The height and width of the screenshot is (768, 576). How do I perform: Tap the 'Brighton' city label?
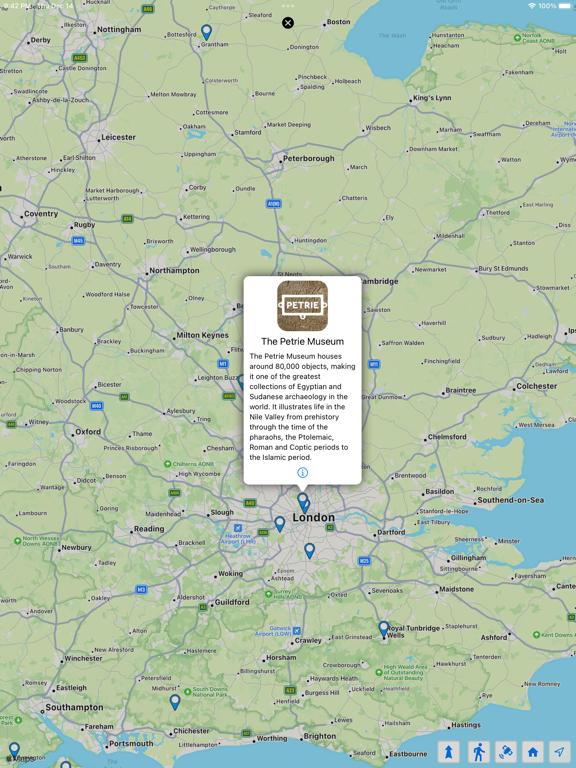pos(320,736)
